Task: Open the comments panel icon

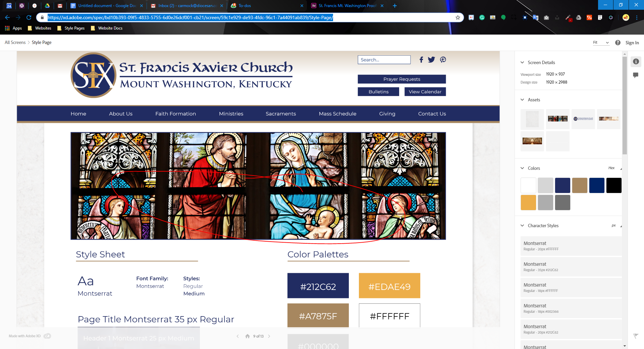Action: [x=636, y=75]
